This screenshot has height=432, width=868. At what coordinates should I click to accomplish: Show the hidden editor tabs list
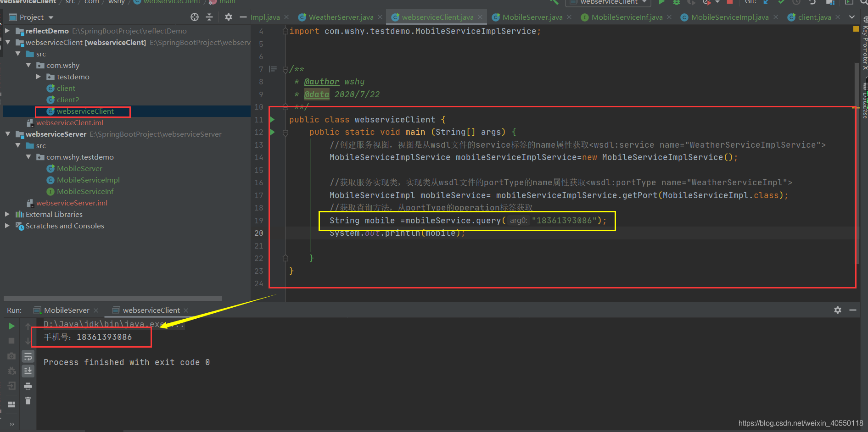click(852, 17)
